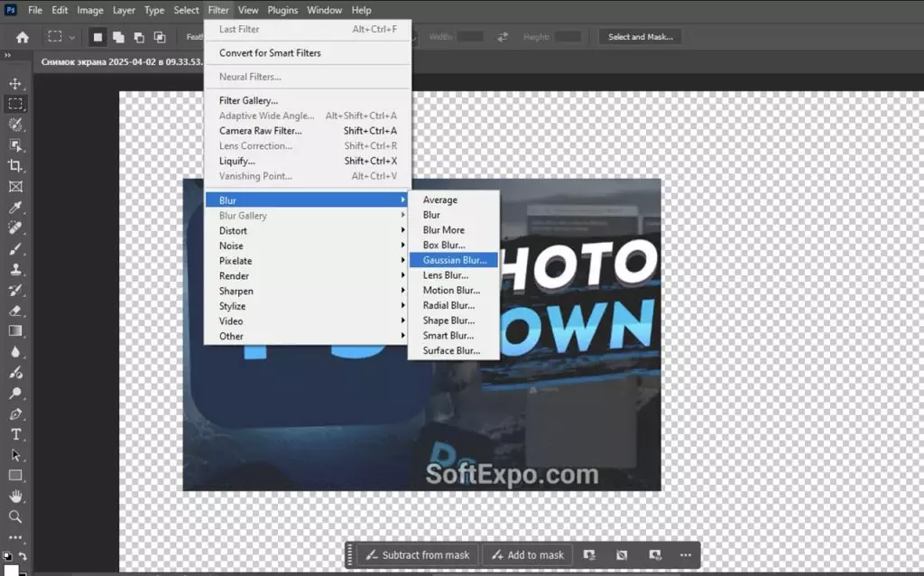Enable Intersect with selection mode
924x576 pixels.
pyautogui.click(x=160, y=36)
